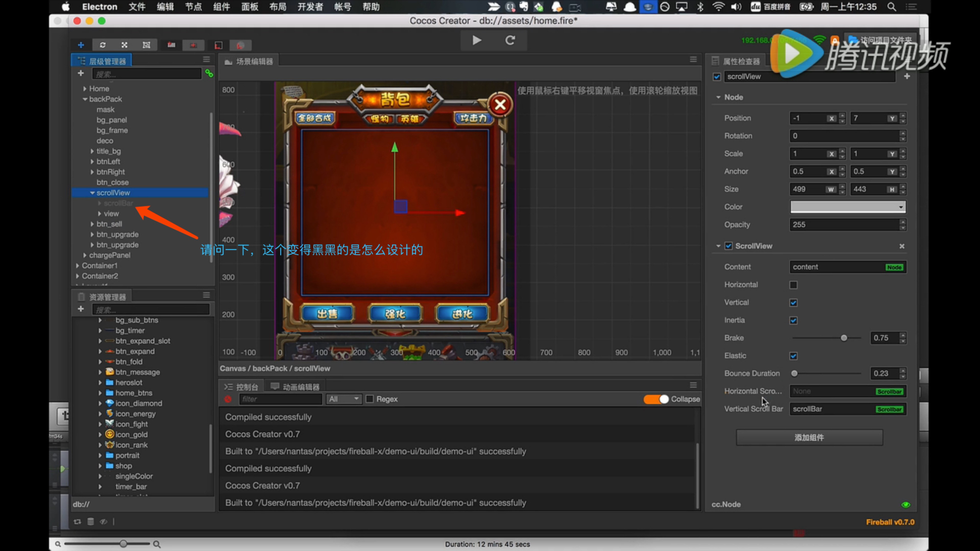Select the scale transform tool

[x=124, y=45]
